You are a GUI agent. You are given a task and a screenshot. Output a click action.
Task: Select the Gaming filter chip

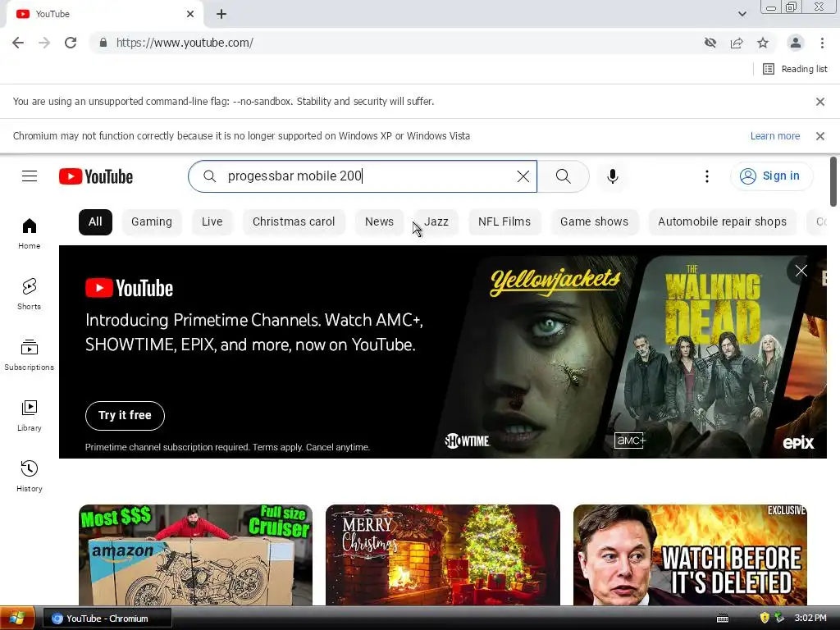152,221
